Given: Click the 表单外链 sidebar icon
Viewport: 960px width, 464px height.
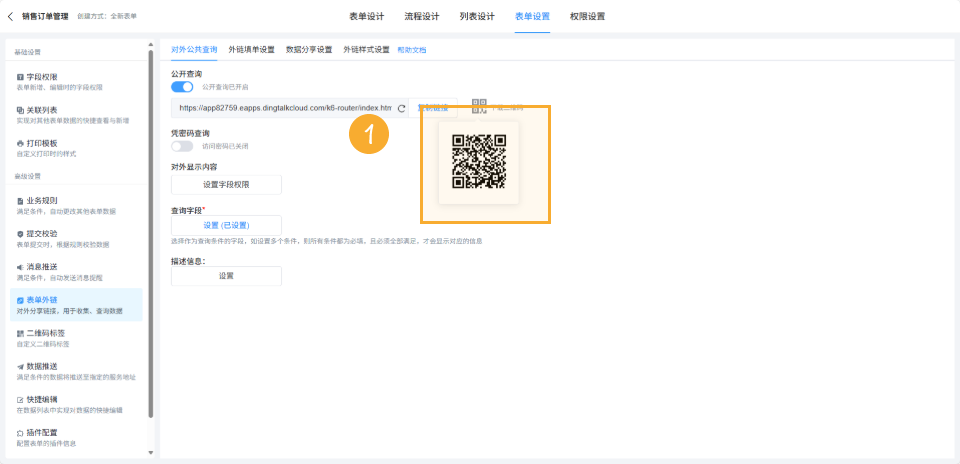Looking at the screenshot, I should click(x=20, y=301).
